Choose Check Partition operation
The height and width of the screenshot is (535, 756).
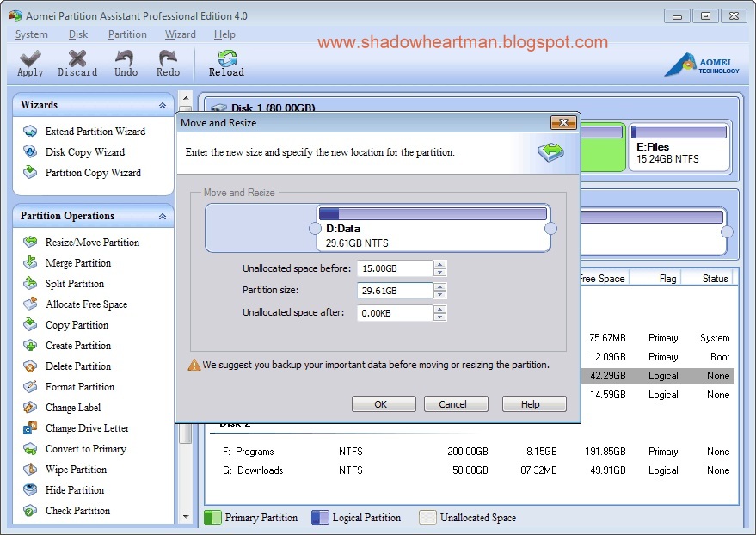pos(77,510)
